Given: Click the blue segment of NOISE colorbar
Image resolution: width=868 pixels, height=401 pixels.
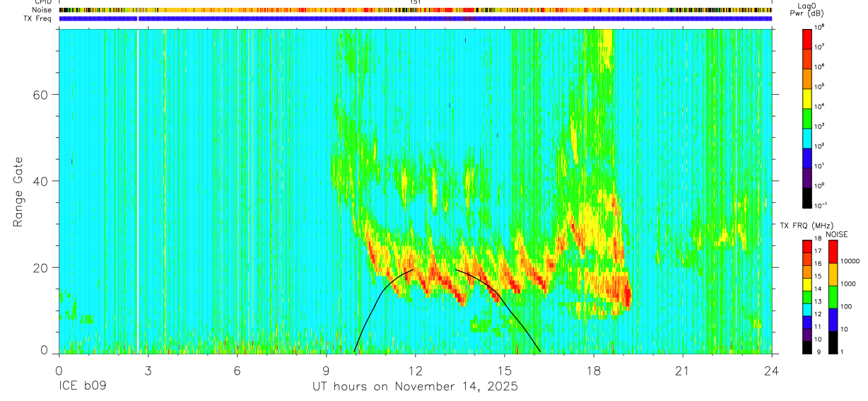Looking at the screenshot, I should [833, 320].
